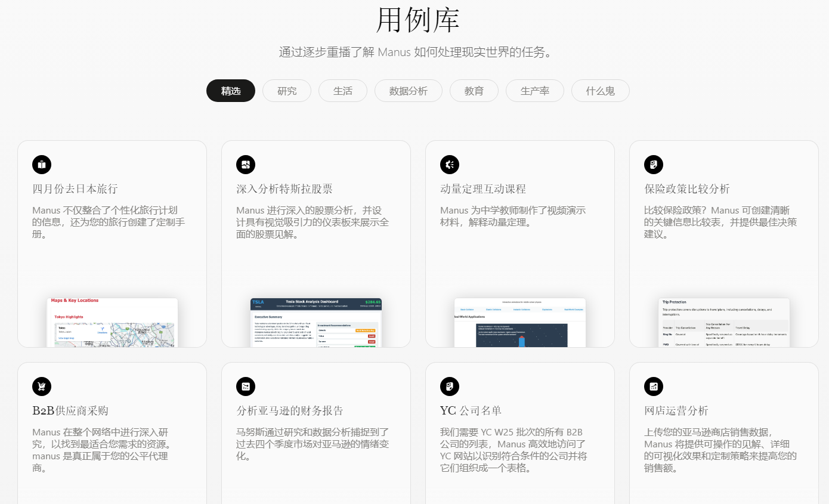Click the 保险政策比较分析 card icon
829x504 pixels.
tap(654, 165)
